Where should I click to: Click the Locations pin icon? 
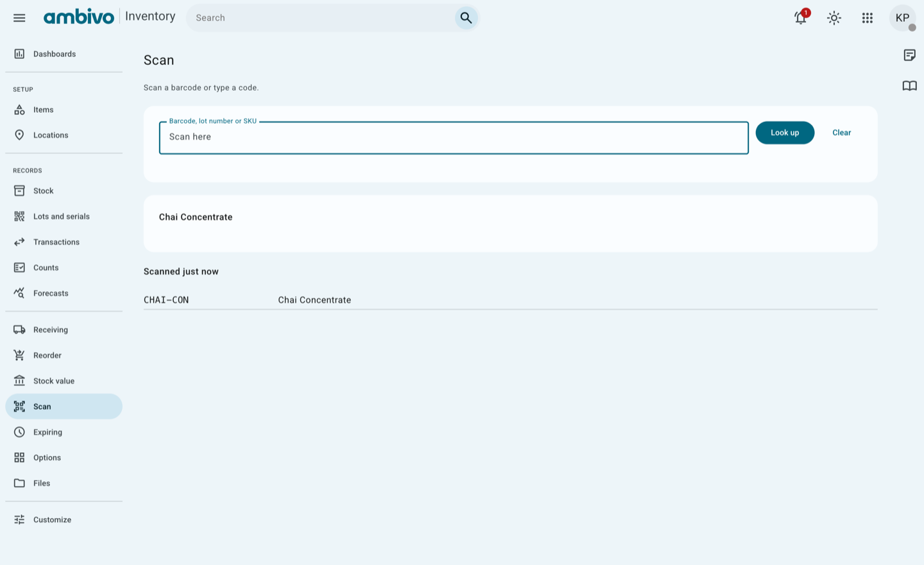19,135
